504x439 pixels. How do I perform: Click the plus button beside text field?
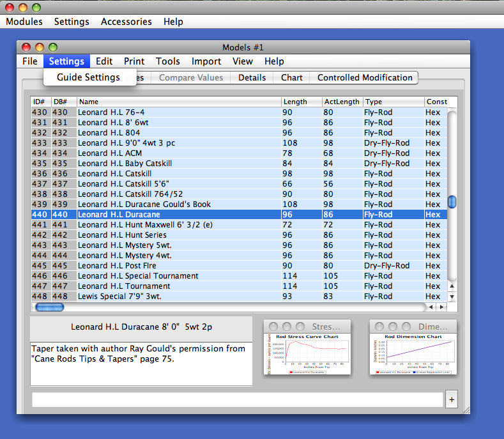click(x=452, y=399)
